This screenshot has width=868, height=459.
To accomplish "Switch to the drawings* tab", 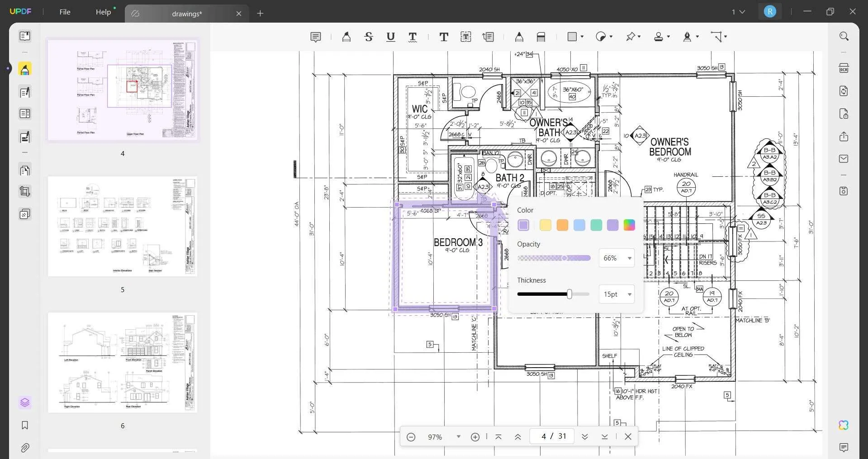I will pos(186,14).
